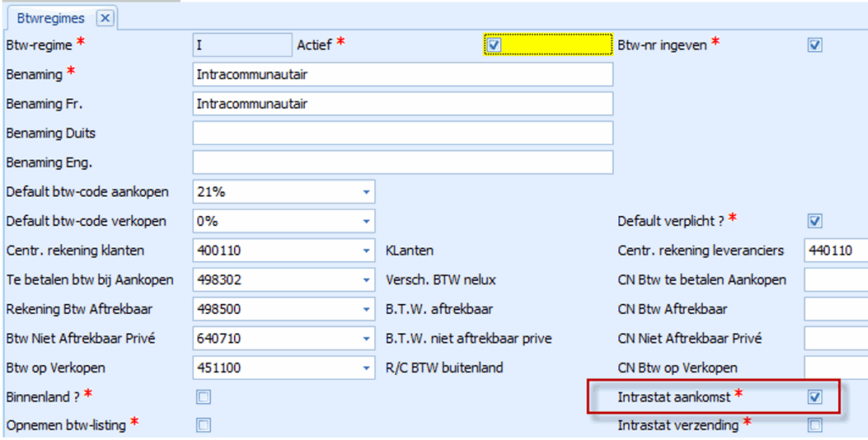The height and width of the screenshot is (440, 868).
Task: Click the Benaming Duits empty field
Action: (402, 132)
